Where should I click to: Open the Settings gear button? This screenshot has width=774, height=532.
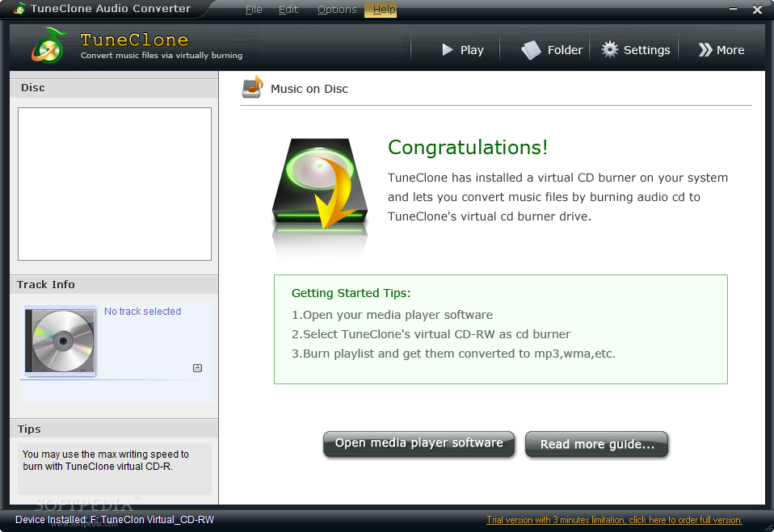636,50
